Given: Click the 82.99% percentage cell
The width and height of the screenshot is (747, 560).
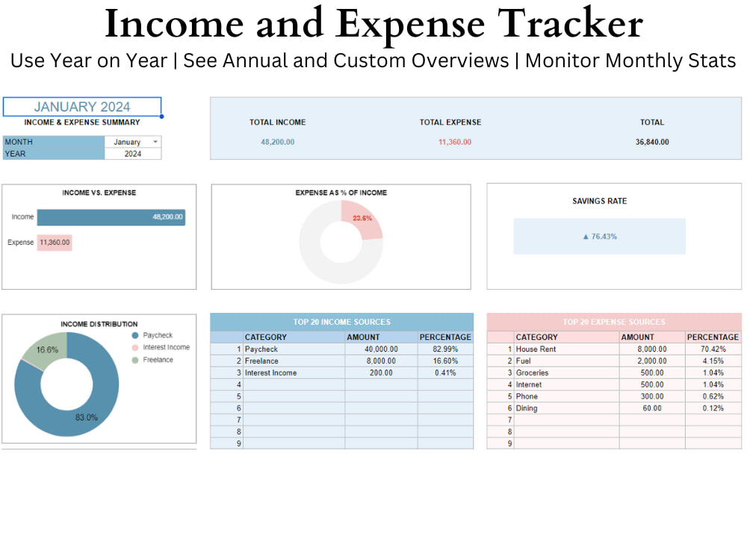Looking at the screenshot, I should (x=445, y=349).
